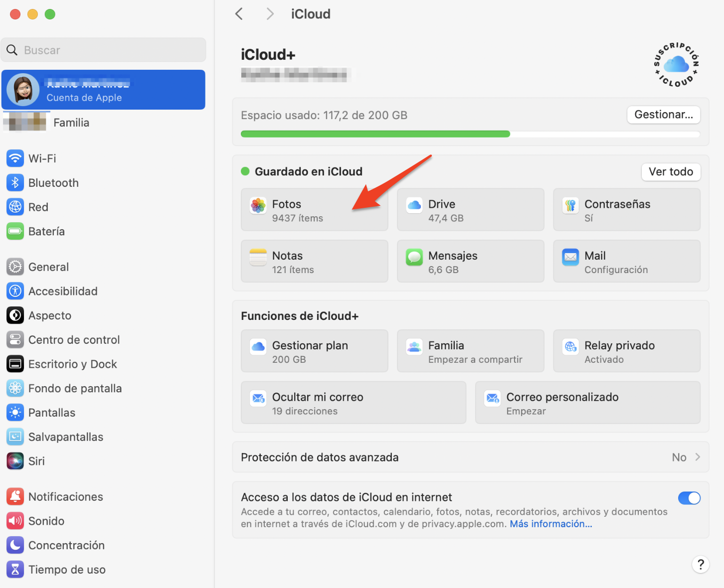
Task: Open Escritorio y Dock icon
Action: pos(15,364)
